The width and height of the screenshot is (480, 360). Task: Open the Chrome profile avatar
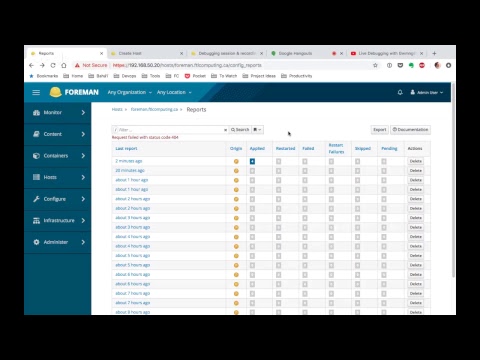438,65
